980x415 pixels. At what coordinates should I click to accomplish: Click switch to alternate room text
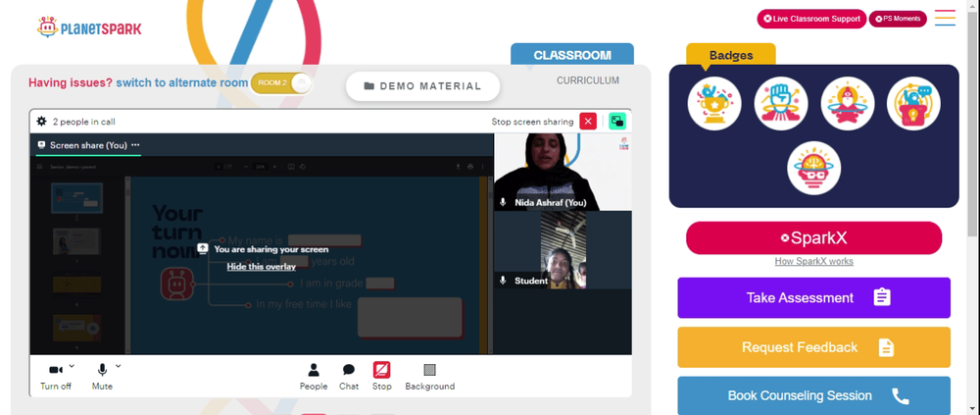point(182,82)
